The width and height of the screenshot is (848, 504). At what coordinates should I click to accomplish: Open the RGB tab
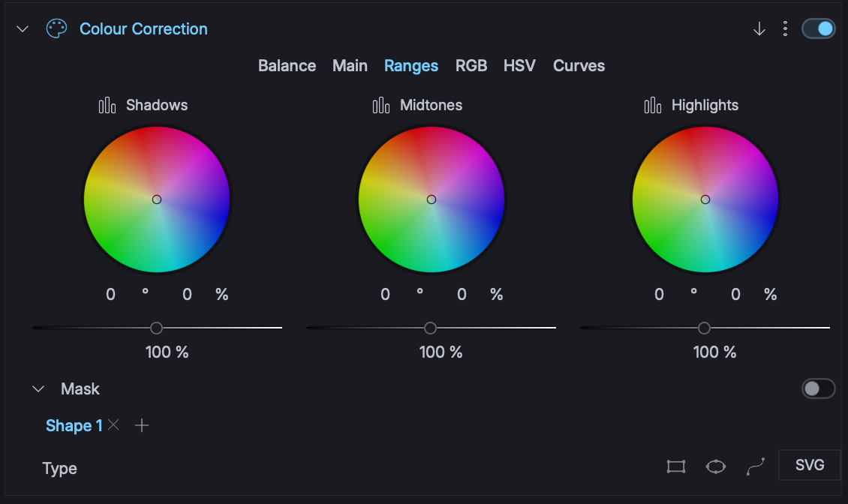tap(471, 65)
